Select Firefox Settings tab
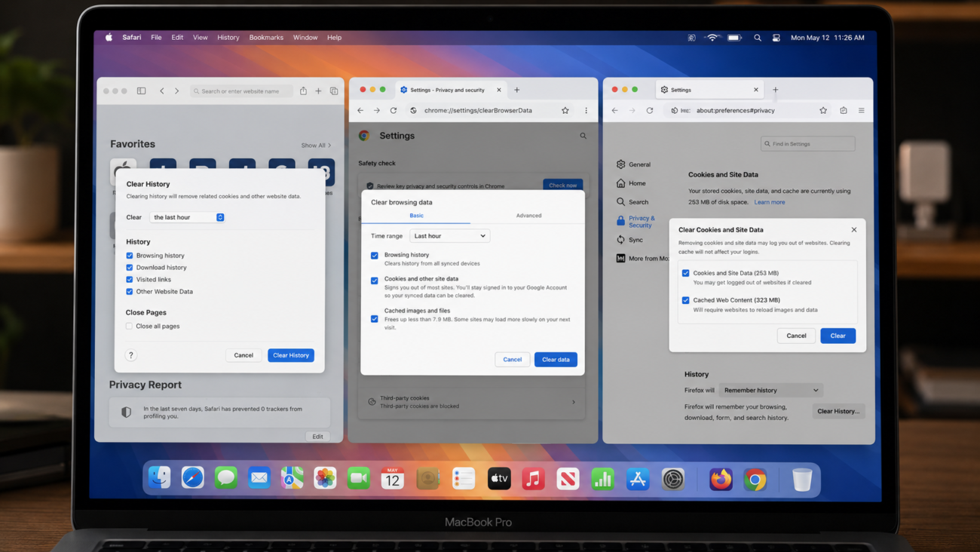This screenshot has width=980, height=552. [x=709, y=90]
